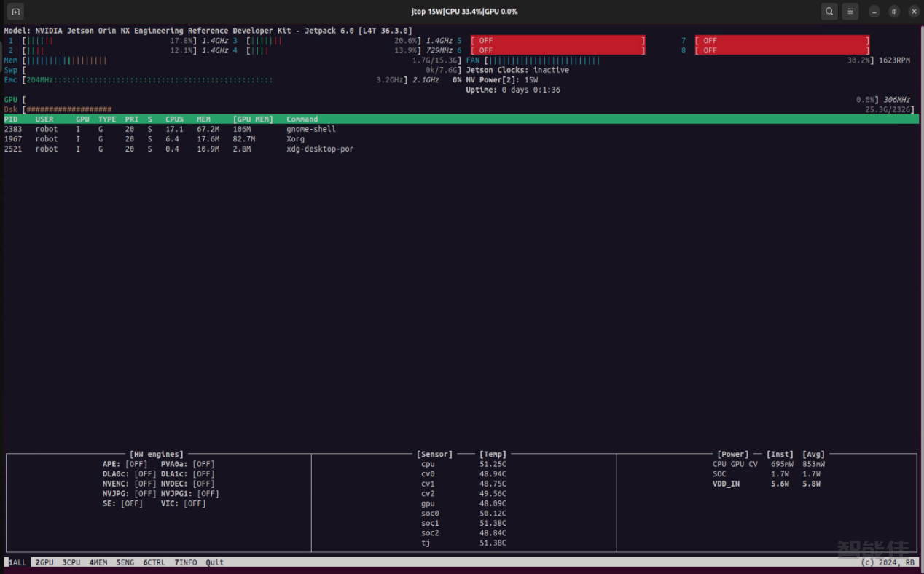This screenshot has width=924, height=574.
Task: Click the red OFF bar for CPU 5
Action: pyautogui.click(x=558, y=41)
